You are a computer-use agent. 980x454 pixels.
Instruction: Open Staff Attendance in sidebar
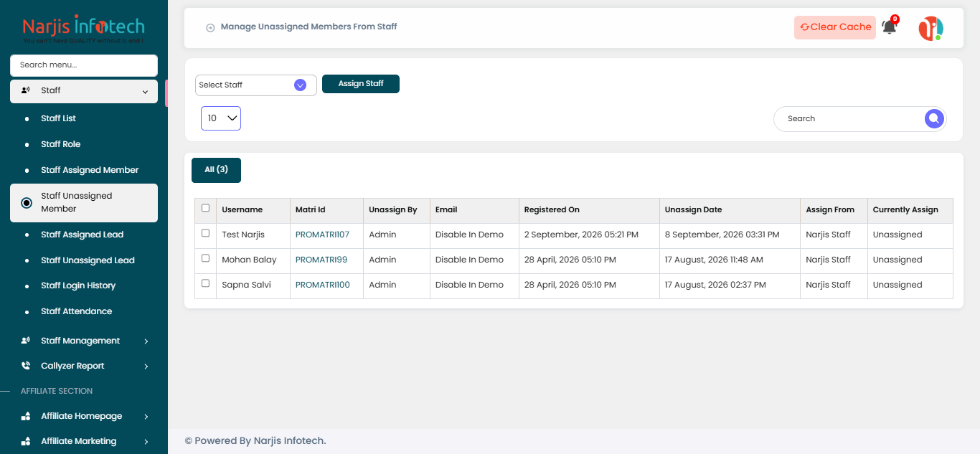(x=76, y=311)
